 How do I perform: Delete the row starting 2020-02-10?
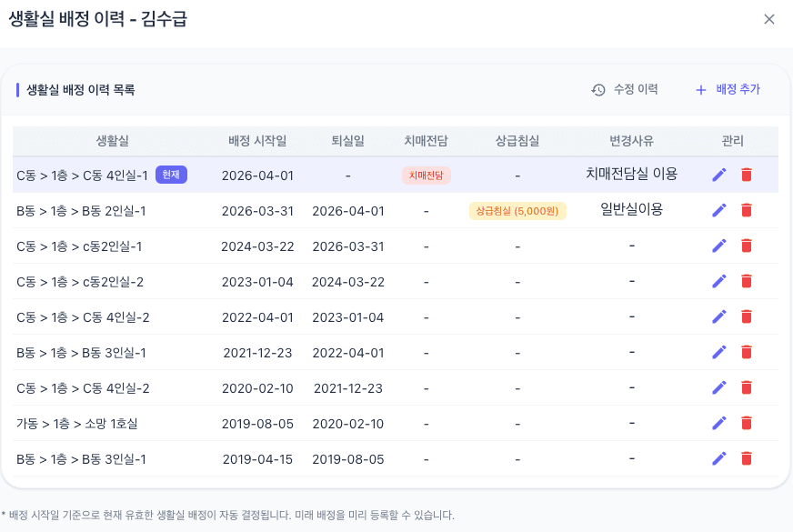747,387
